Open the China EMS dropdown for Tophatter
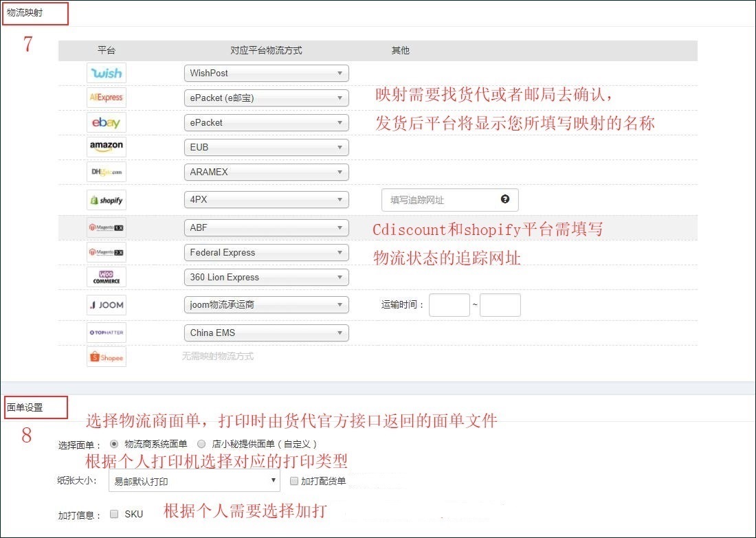The height and width of the screenshot is (538, 756). coord(266,333)
